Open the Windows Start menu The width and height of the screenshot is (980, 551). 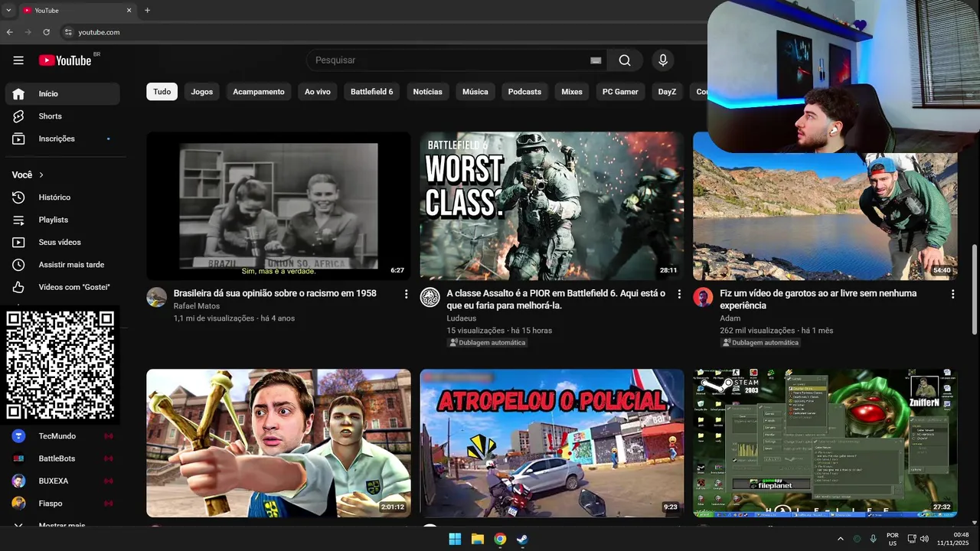(x=455, y=539)
